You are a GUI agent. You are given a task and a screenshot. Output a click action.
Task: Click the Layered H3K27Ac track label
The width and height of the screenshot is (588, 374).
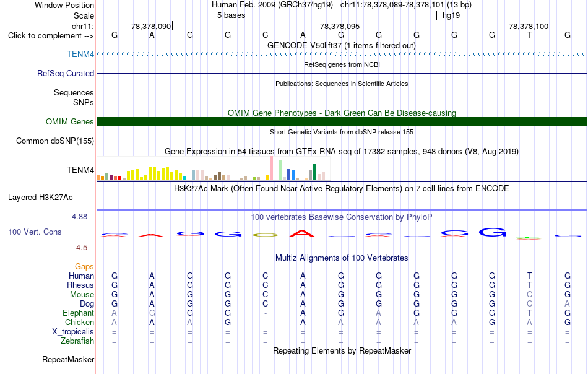(x=40, y=198)
